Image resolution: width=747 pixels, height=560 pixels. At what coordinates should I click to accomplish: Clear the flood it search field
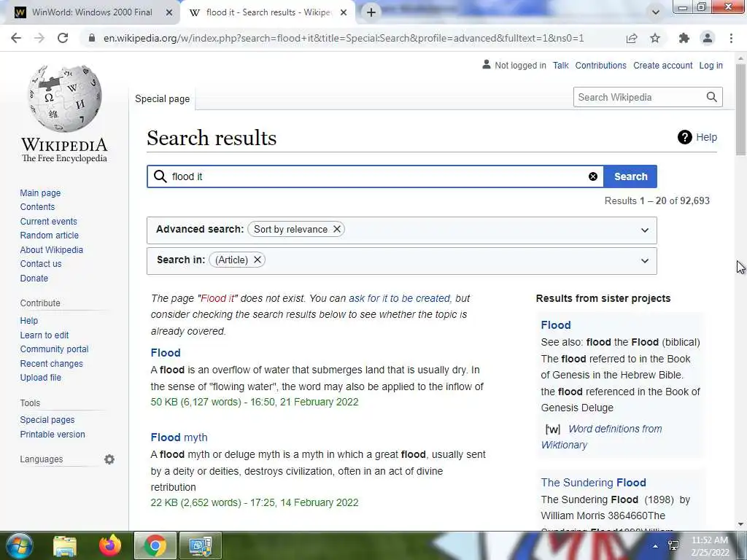click(592, 176)
